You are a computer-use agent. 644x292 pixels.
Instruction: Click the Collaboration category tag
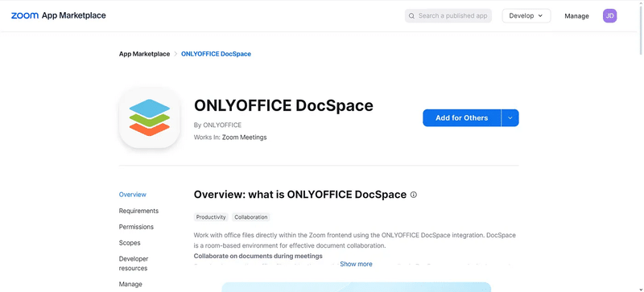tap(251, 217)
